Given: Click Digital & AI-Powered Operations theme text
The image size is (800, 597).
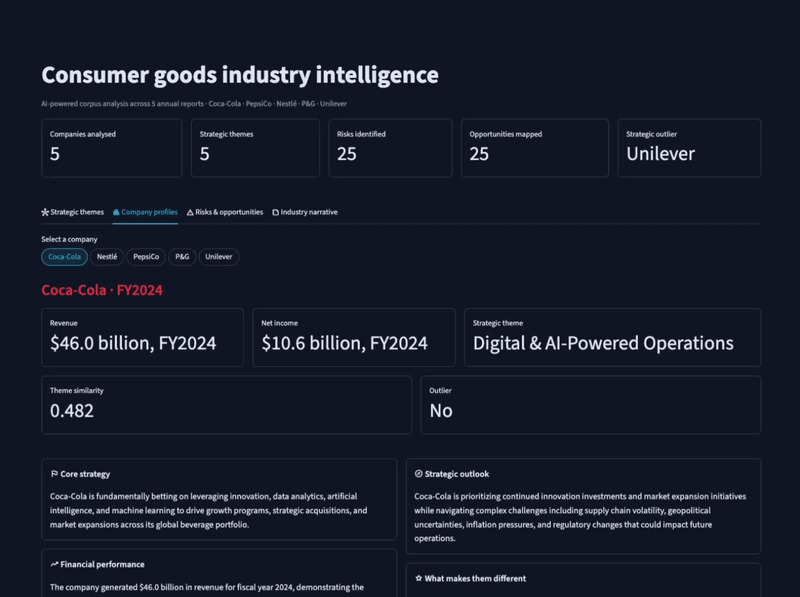Looking at the screenshot, I should 603,343.
